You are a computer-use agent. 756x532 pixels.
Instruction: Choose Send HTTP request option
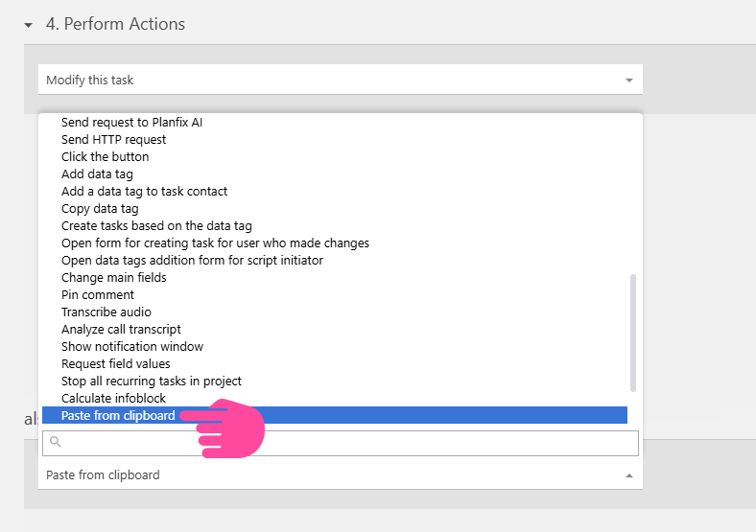tap(113, 139)
